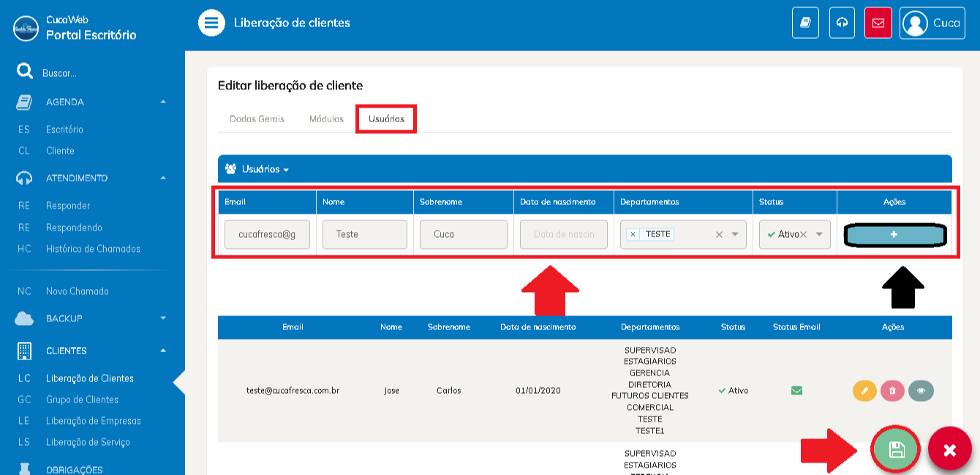Image resolution: width=980 pixels, height=475 pixels.
Task: Open the book manual icon in header
Action: (805, 23)
